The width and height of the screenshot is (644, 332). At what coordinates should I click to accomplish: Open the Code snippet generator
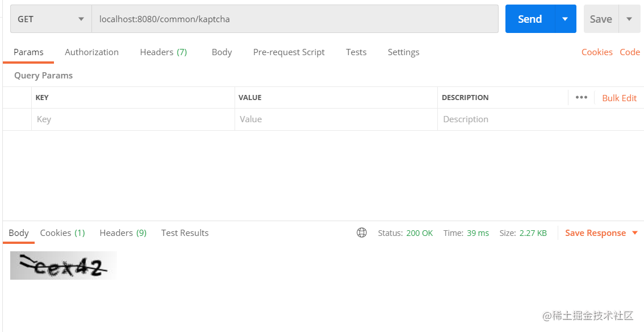coord(630,52)
